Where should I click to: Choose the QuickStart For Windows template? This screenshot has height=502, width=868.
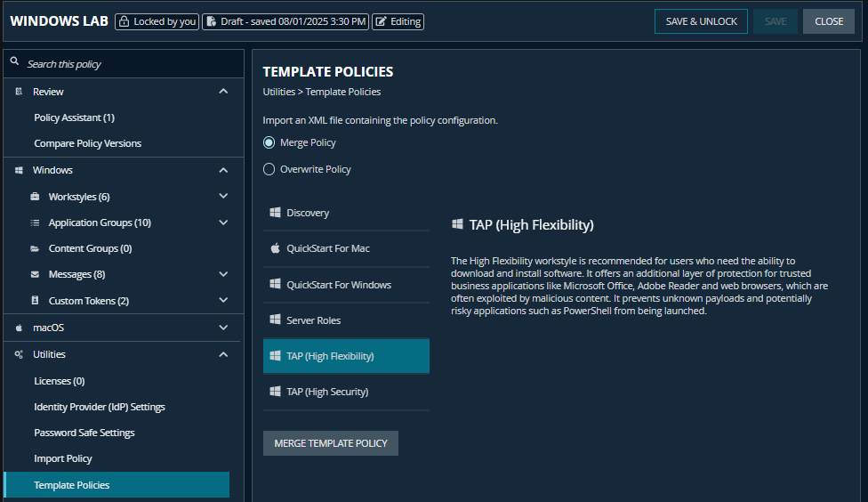coord(347,284)
